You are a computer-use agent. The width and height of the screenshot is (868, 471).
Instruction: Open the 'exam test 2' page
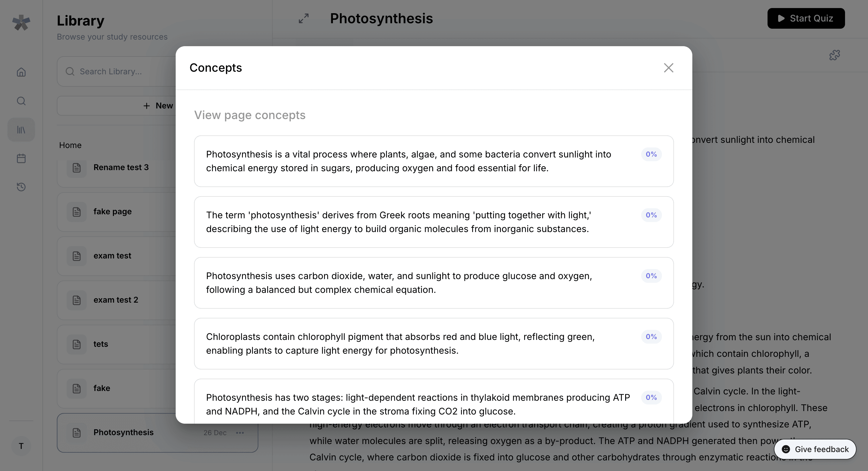tap(116, 300)
